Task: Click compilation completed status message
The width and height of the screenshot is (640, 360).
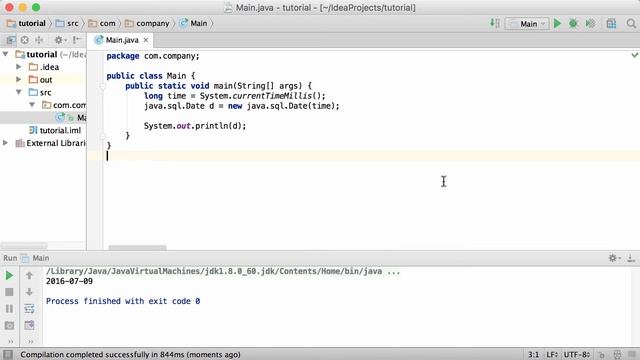Action: point(130,355)
